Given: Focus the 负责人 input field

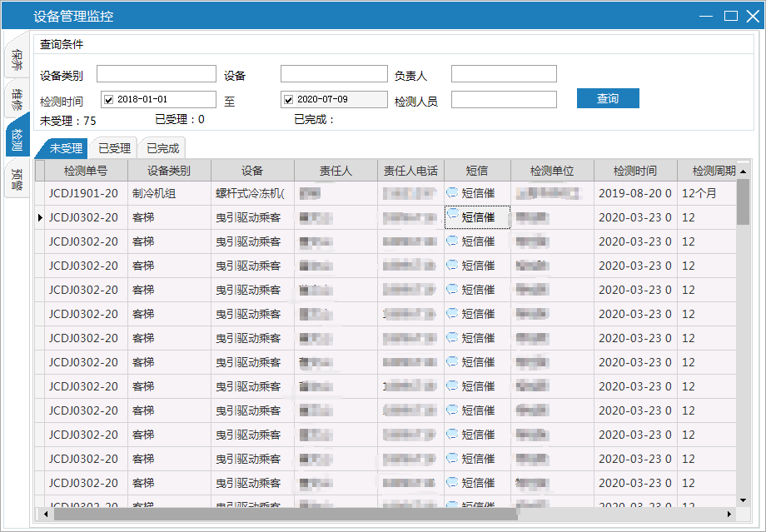Looking at the screenshot, I should (504, 74).
